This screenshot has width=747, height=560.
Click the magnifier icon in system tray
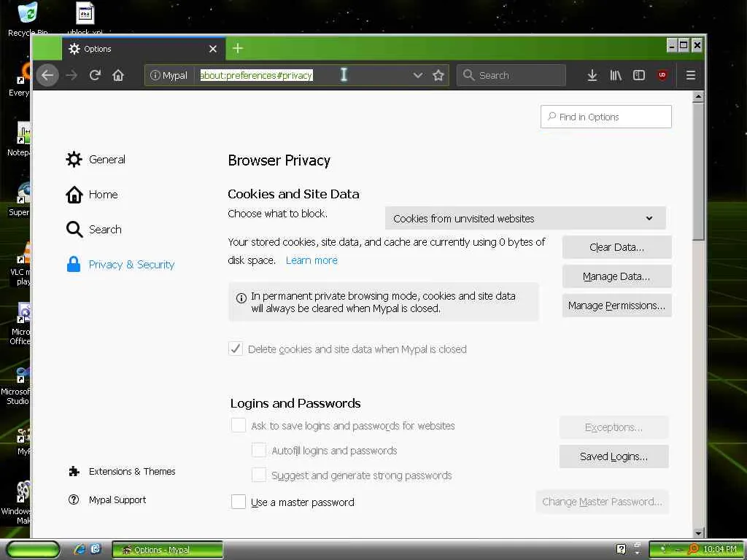click(693, 550)
